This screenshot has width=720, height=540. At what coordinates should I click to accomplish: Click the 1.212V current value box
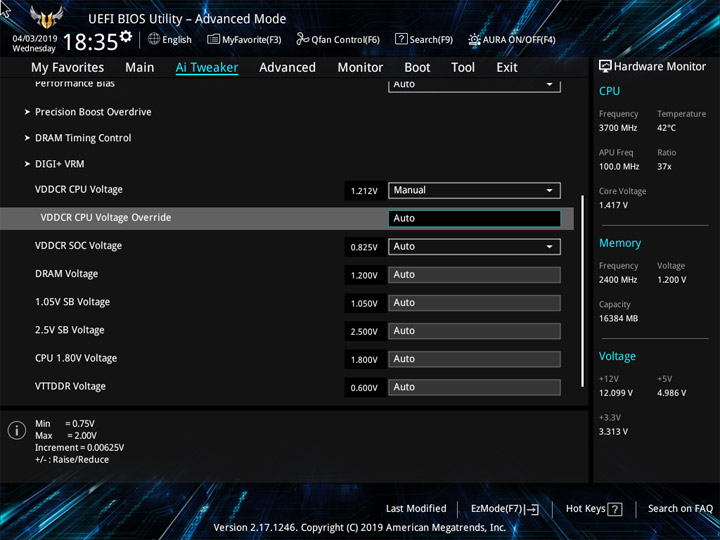pyautogui.click(x=365, y=191)
